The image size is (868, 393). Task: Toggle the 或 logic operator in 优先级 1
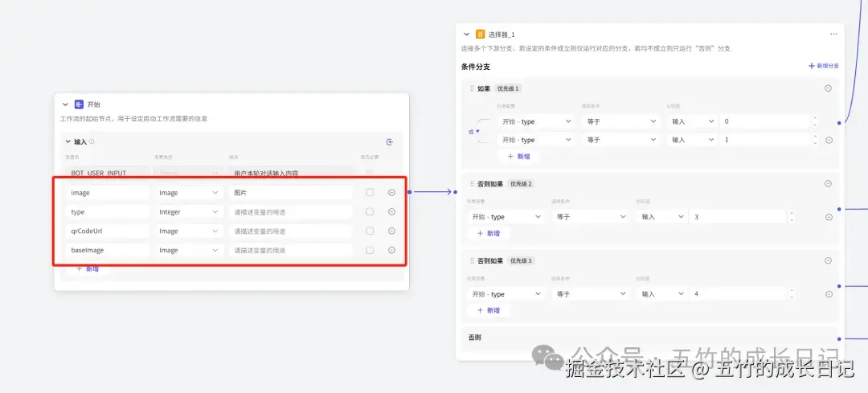pyautogui.click(x=474, y=131)
